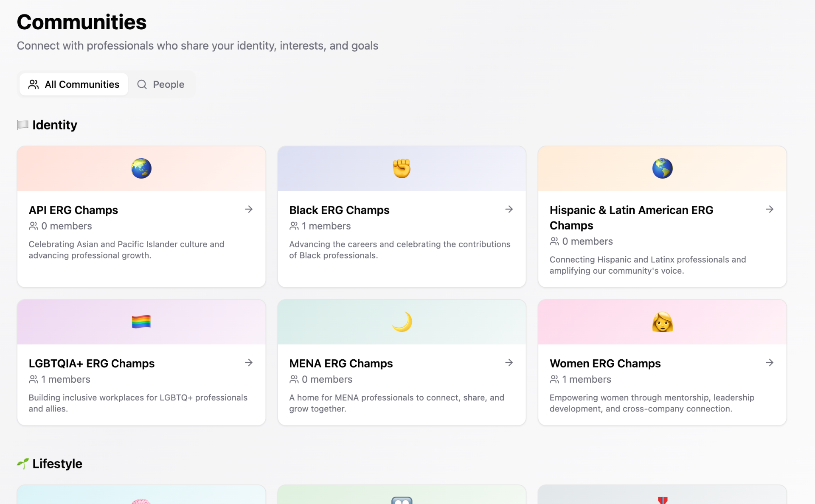Click members icon on Black ERG Champs card
815x504 pixels.
[x=294, y=226]
